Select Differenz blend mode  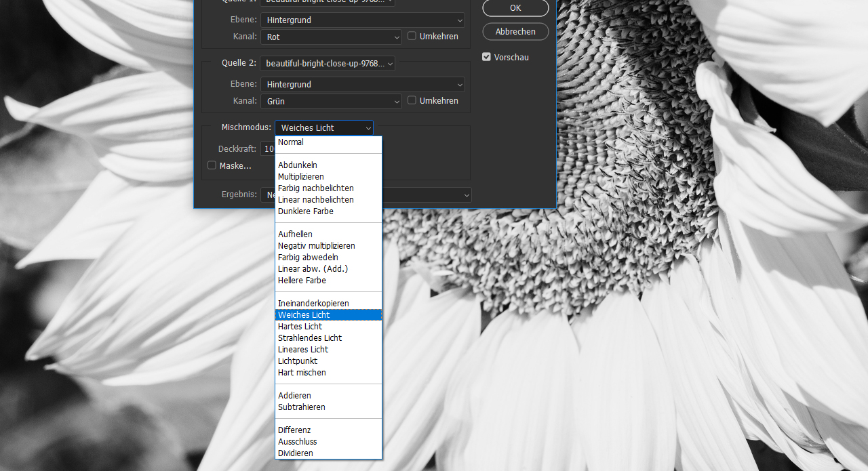tap(328, 430)
